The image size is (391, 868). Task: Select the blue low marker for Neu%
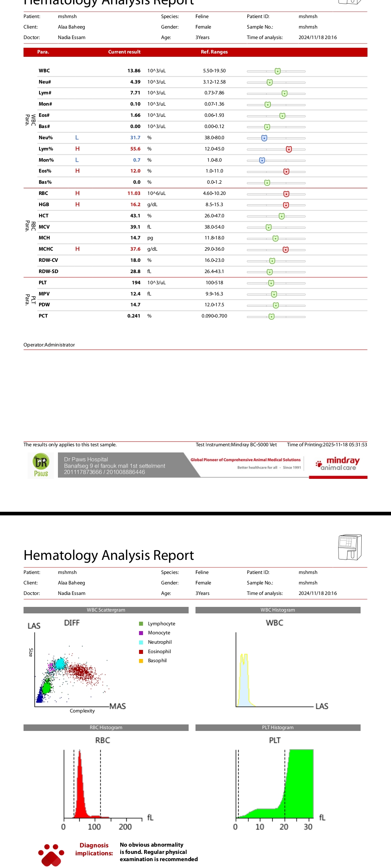pos(264,138)
